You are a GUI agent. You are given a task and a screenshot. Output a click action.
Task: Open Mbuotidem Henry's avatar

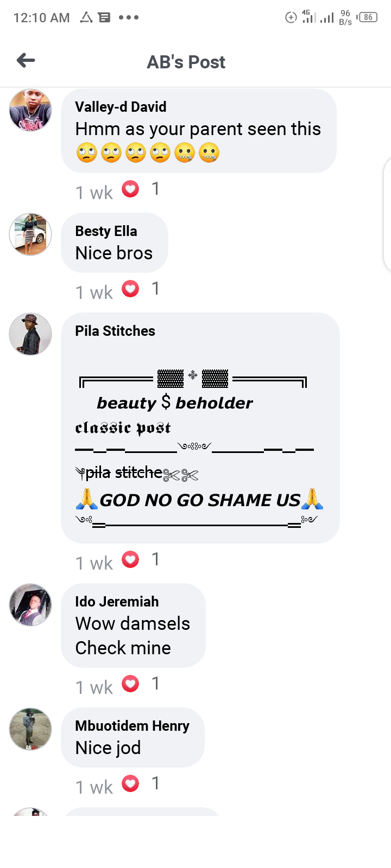pos(30,729)
